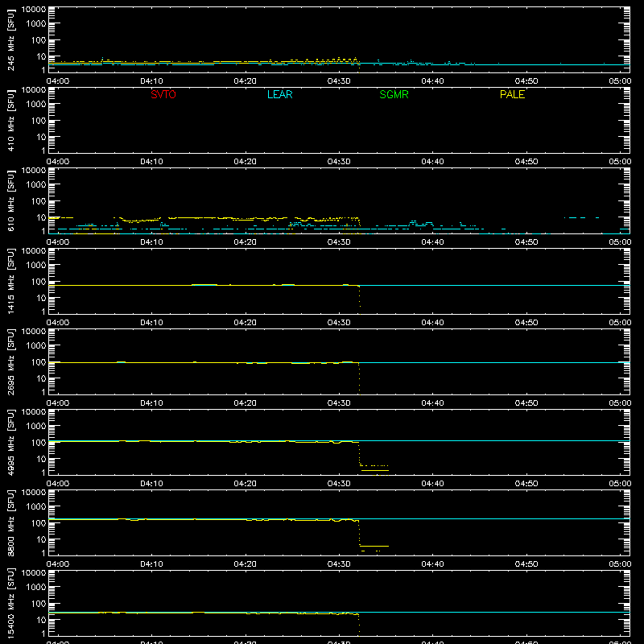
Task: Click the 10000 tick on the 2695 MHz panel
Action: pos(34,332)
